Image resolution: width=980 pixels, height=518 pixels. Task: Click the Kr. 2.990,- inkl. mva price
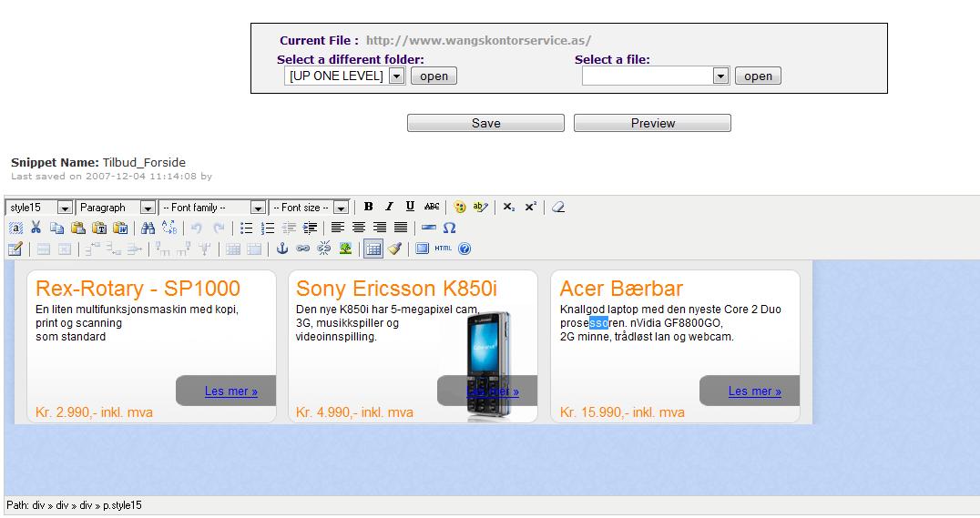(95, 412)
